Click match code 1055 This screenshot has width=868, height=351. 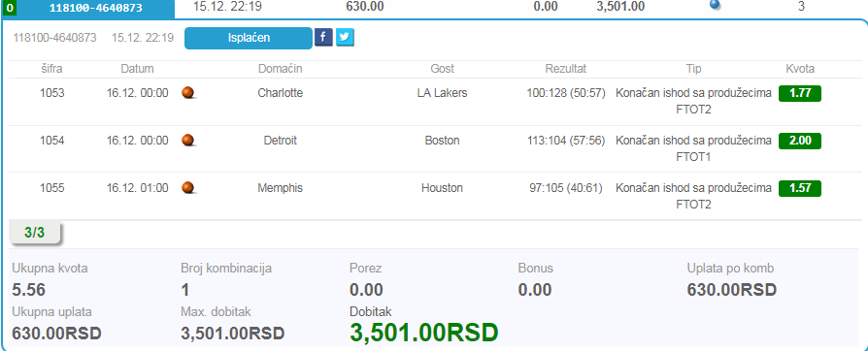coord(52,188)
